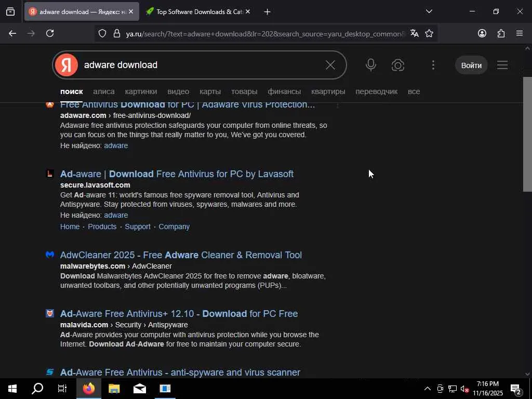Open a new browser tab
This screenshot has width=532, height=399.
pyautogui.click(x=267, y=12)
